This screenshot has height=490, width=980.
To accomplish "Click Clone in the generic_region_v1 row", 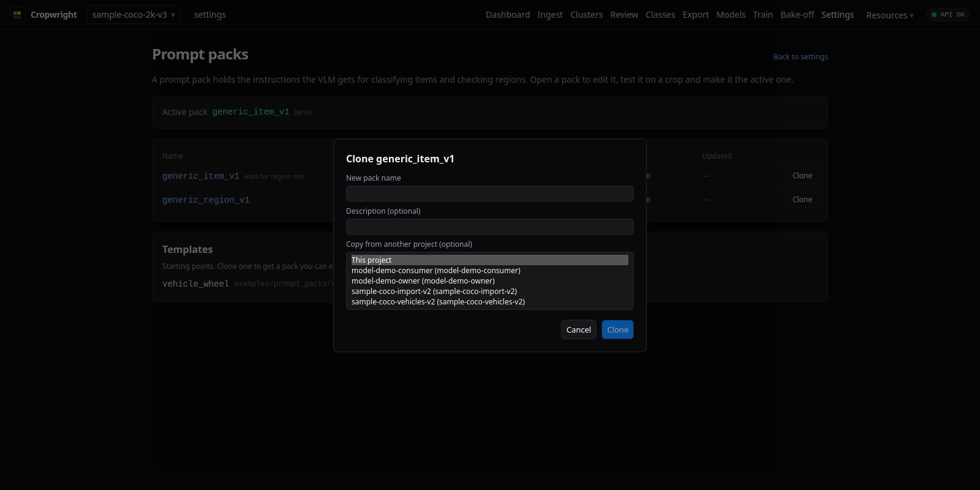I will 802,200.
